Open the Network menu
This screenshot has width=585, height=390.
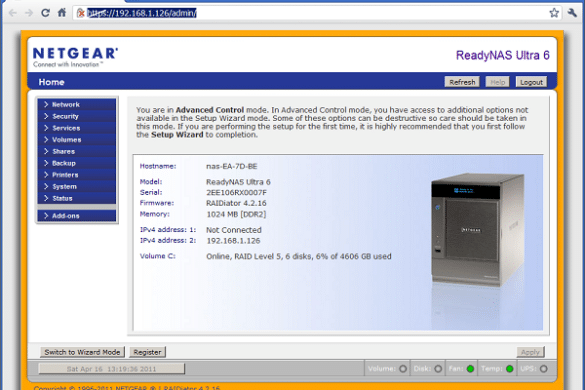pyautogui.click(x=77, y=104)
